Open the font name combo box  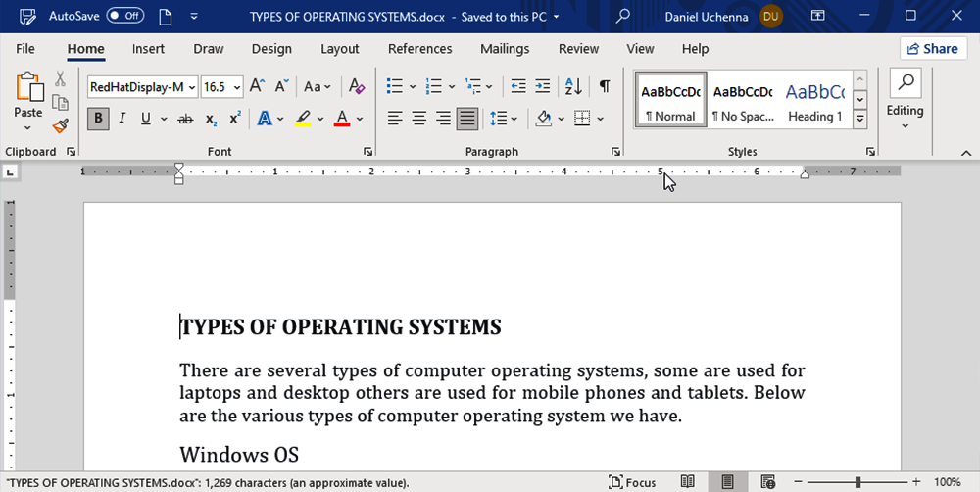click(143, 87)
